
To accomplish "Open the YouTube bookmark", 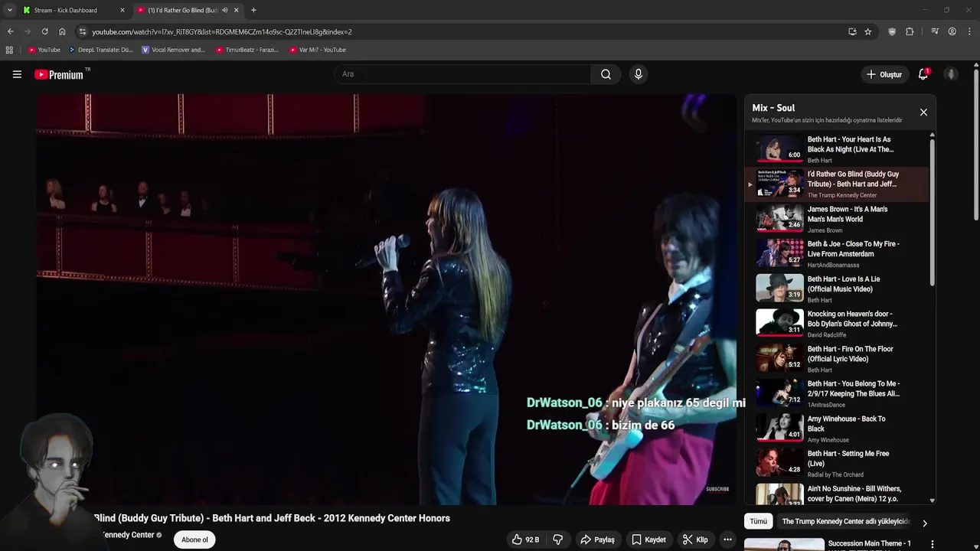I will click(x=44, y=50).
